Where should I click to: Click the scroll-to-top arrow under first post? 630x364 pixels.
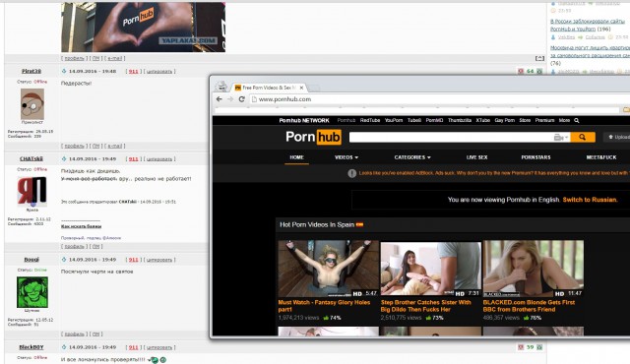[x=539, y=58]
